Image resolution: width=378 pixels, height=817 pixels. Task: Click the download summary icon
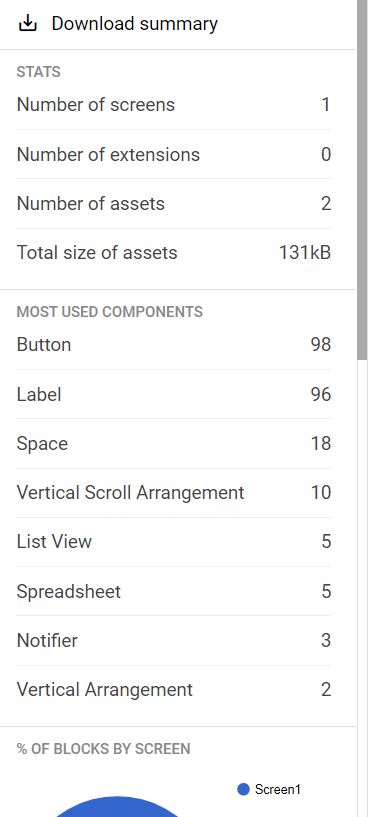tap(27, 23)
